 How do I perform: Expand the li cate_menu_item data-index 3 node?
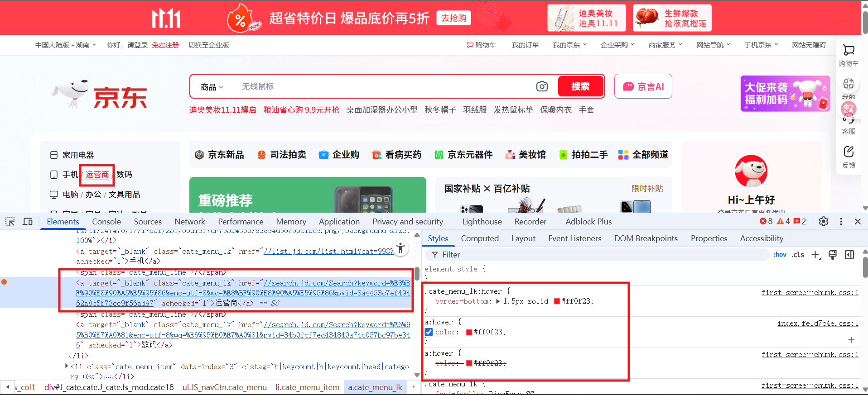(67, 366)
